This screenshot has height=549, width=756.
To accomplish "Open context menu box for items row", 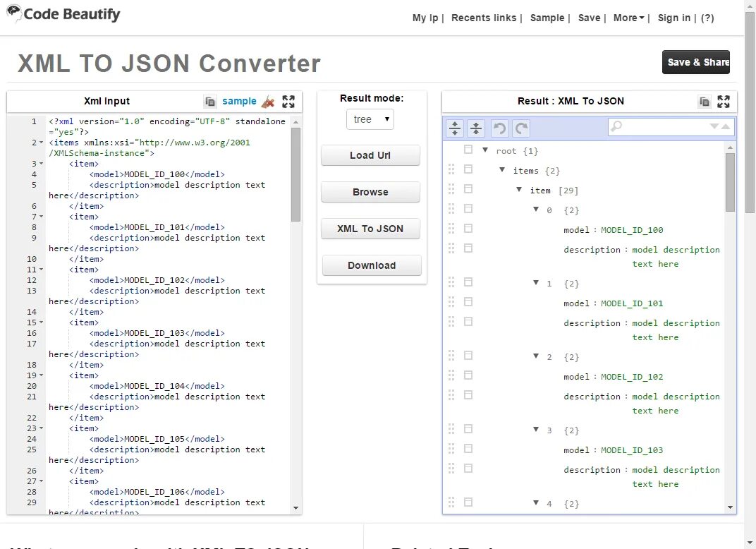I will [468, 169].
